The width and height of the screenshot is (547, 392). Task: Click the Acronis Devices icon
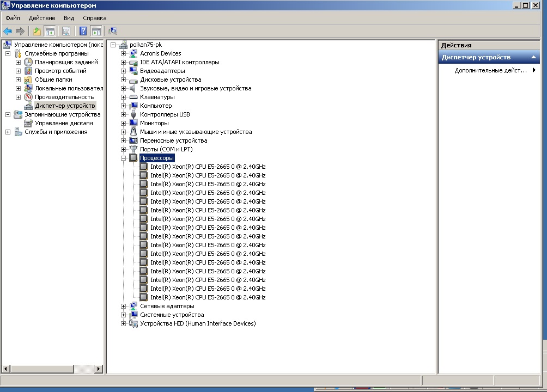coord(133,53)
